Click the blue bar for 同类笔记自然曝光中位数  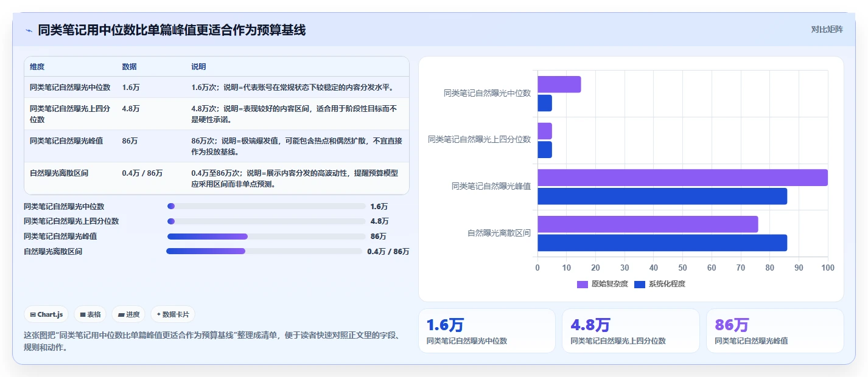click(545, 103)
